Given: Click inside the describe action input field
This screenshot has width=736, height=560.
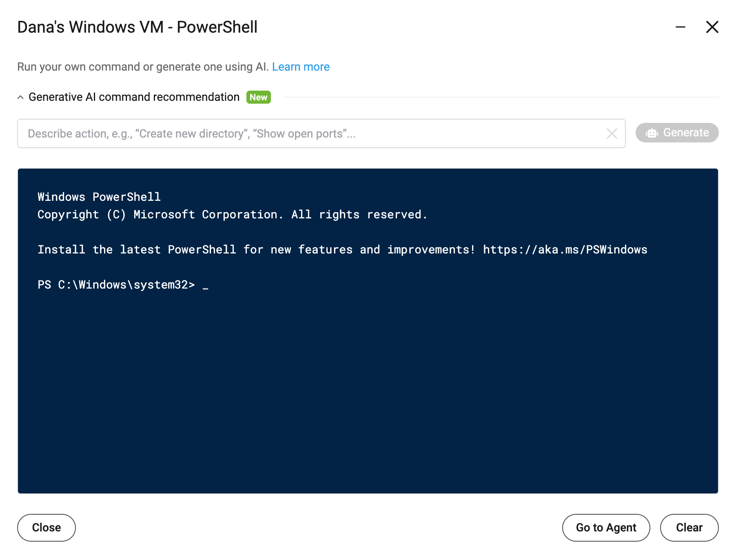Looking at the screenshot, I should [286, 133].
